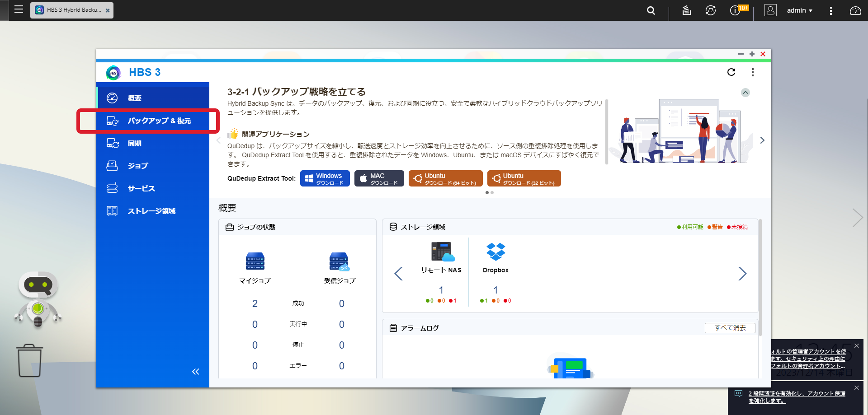The height and width of the screenshot is (415, 868).
Task: Click the アラームログ panel icon
Action: [393, 328]
